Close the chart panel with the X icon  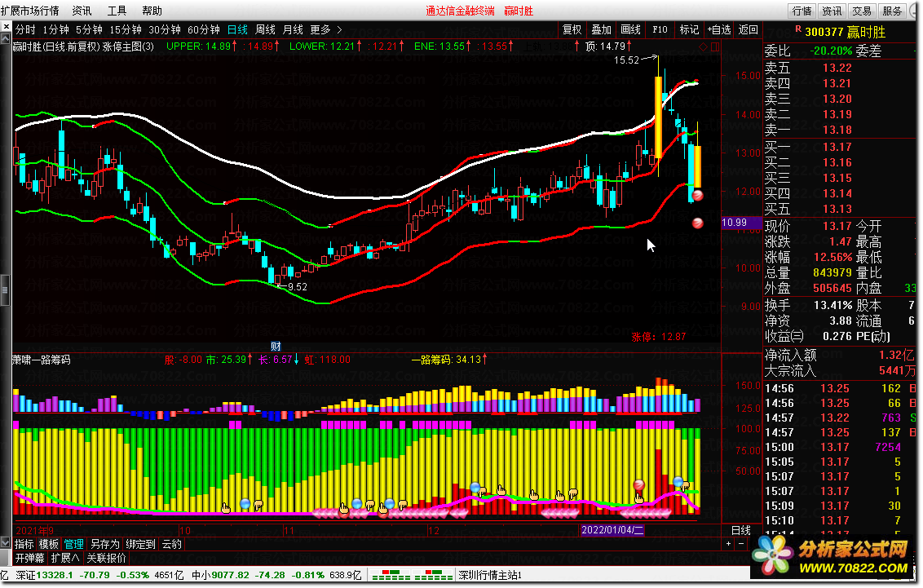[x=6, y=26]
